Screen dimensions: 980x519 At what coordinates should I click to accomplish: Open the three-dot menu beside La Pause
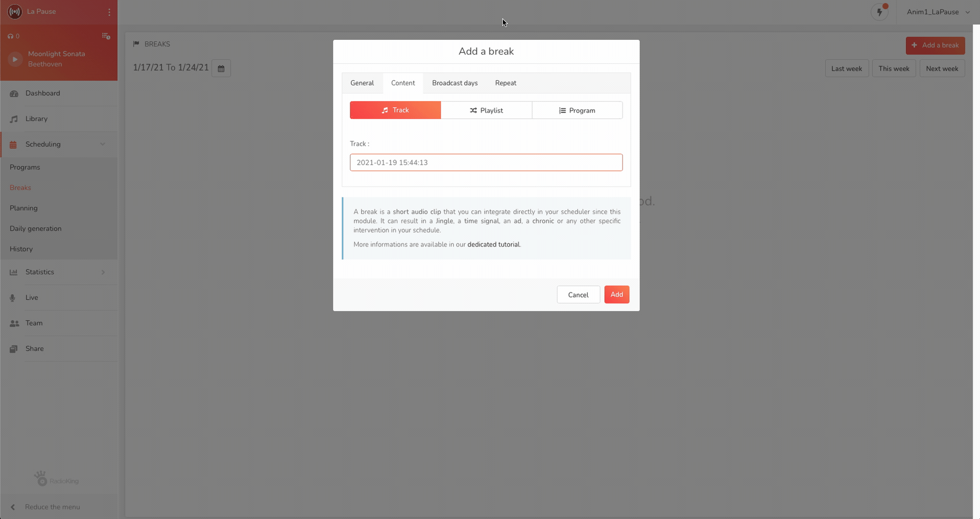pyautogui.click(x=109, y=12)
